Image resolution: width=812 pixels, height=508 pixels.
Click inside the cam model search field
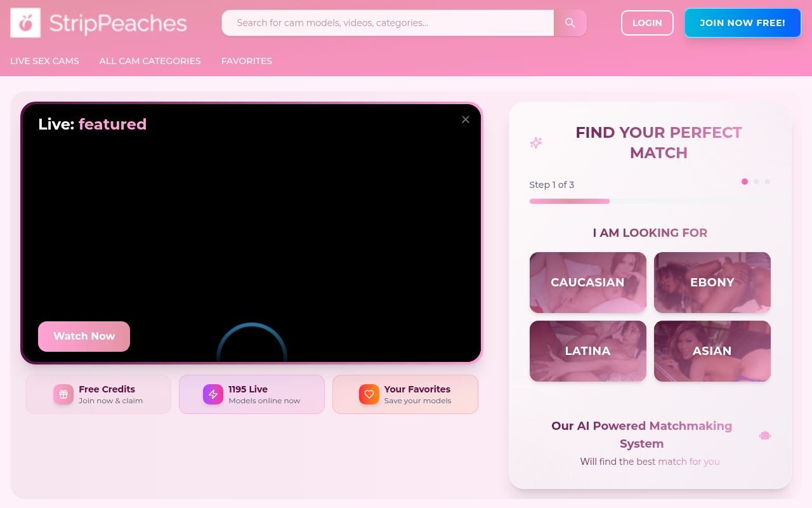pos(387,23)
